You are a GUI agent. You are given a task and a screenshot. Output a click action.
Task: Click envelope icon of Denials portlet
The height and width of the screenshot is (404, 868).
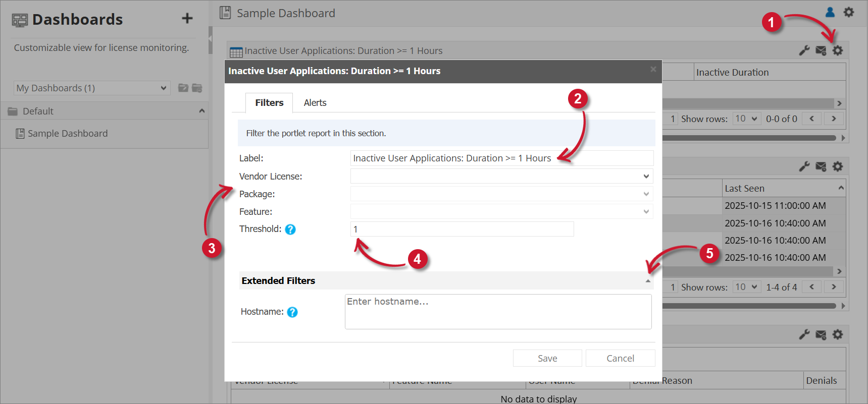pos(821,334)
